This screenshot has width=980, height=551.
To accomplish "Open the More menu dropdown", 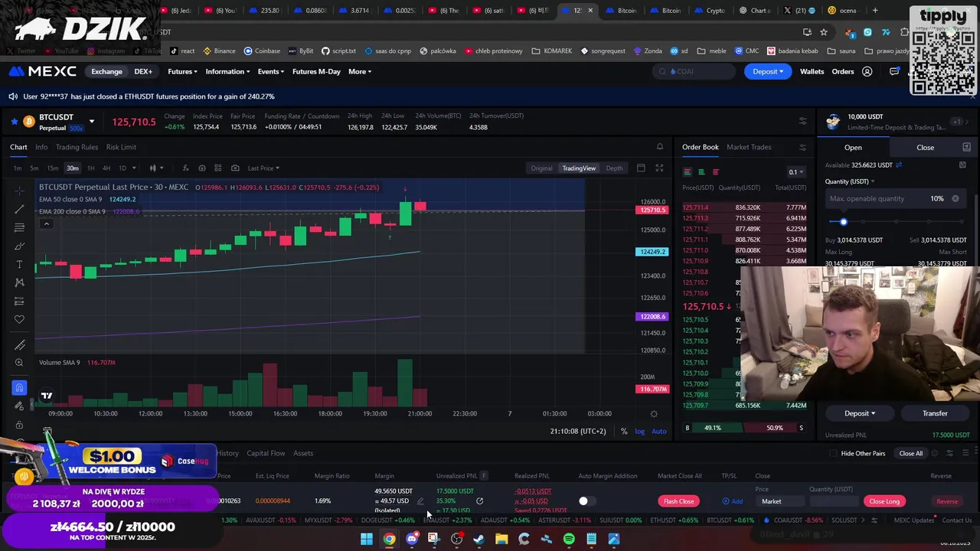I will [360, 72].
